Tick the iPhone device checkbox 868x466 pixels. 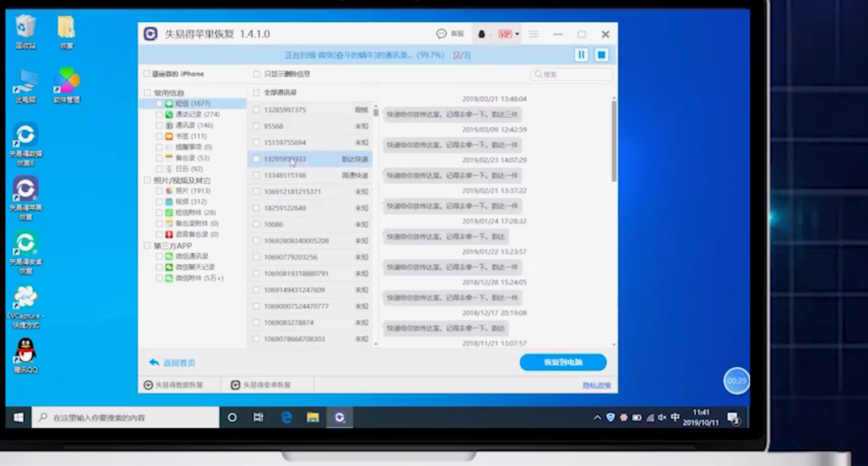pos(146,74)
